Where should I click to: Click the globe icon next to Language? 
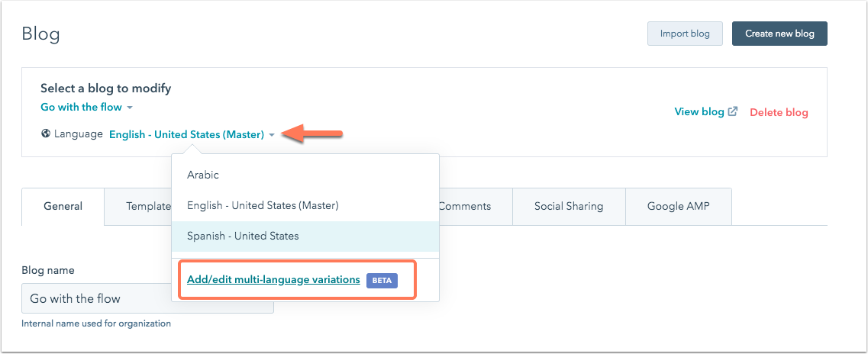click(46, 134)
